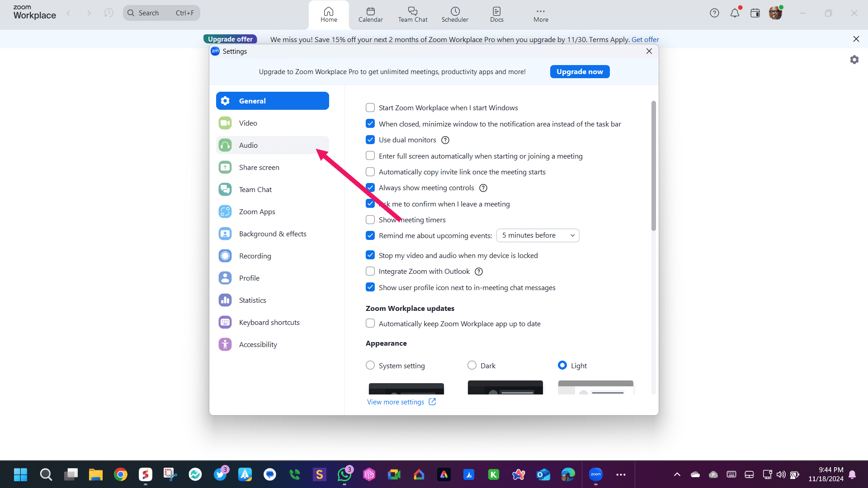Open Profile settings
This screenshot has width=868, height=488.
272,278
